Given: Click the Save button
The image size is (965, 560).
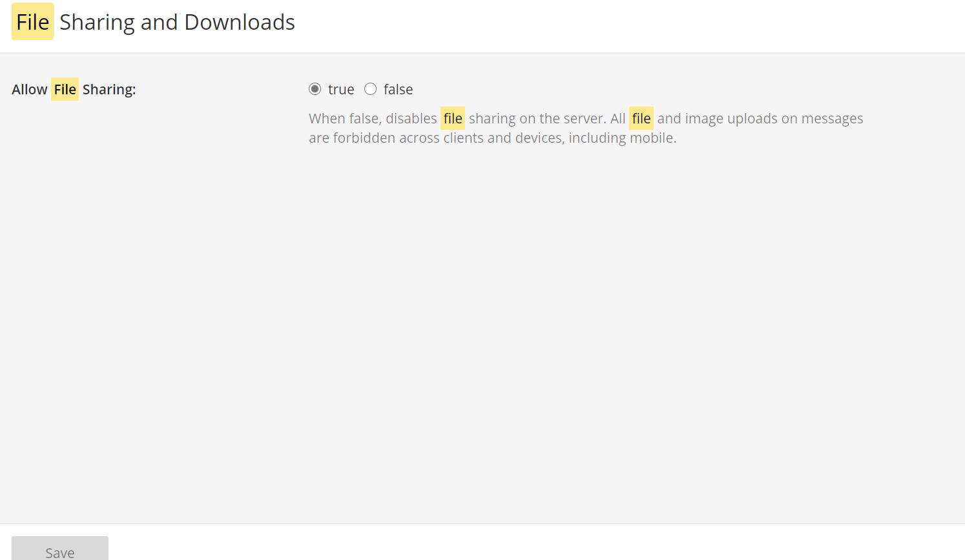Looking at the screenshot, I should 60,549.
